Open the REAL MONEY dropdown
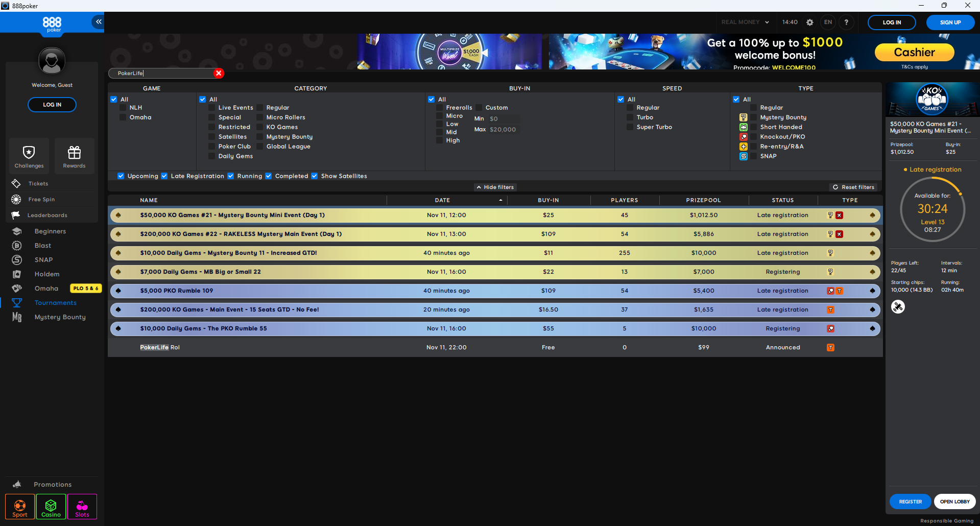Viewport: 980px width, 526px height. [745, 22]
